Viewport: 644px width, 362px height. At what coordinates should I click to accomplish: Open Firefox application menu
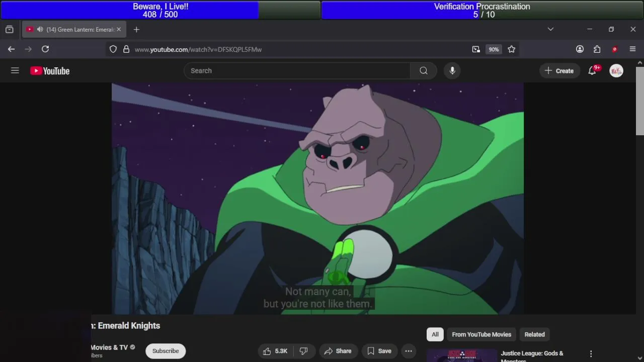coord(632,49)
